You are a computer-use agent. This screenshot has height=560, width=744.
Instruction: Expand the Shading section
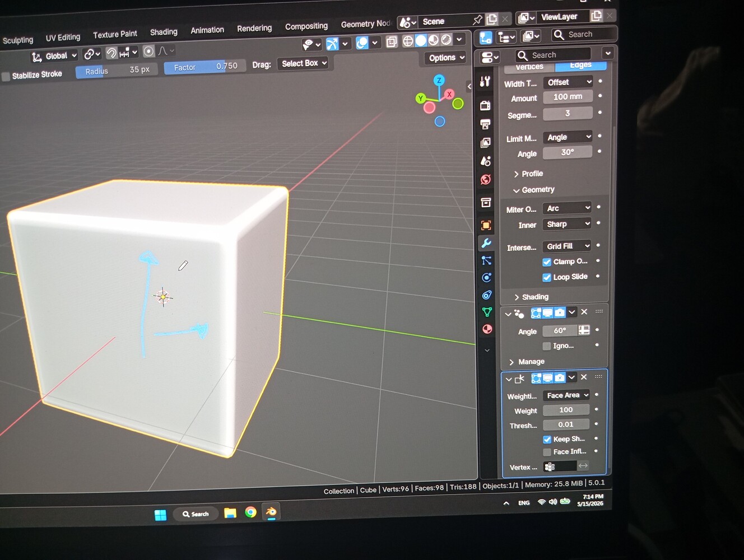(531, 297)
